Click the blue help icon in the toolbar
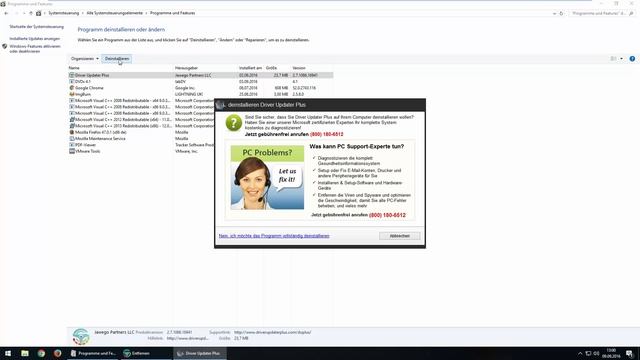The width and height of the screenshot is (640, 360). pyautogui.click(x=632, y=59)
